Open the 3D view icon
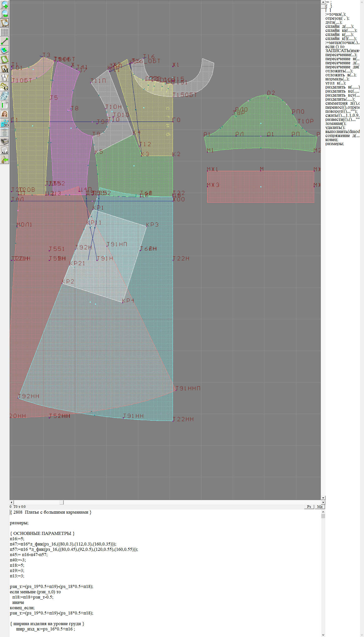Screen dimensions: 364x637 coord(5,123)
